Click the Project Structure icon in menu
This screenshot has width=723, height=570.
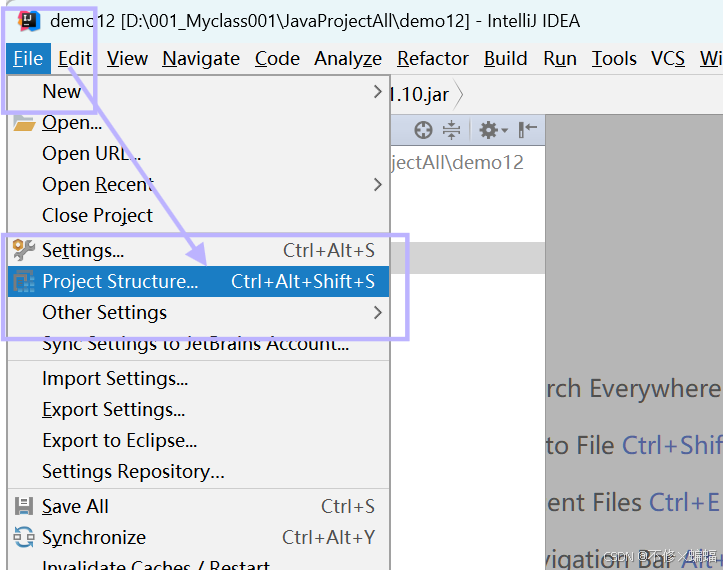pyautogui.click(x=24, y=281)
